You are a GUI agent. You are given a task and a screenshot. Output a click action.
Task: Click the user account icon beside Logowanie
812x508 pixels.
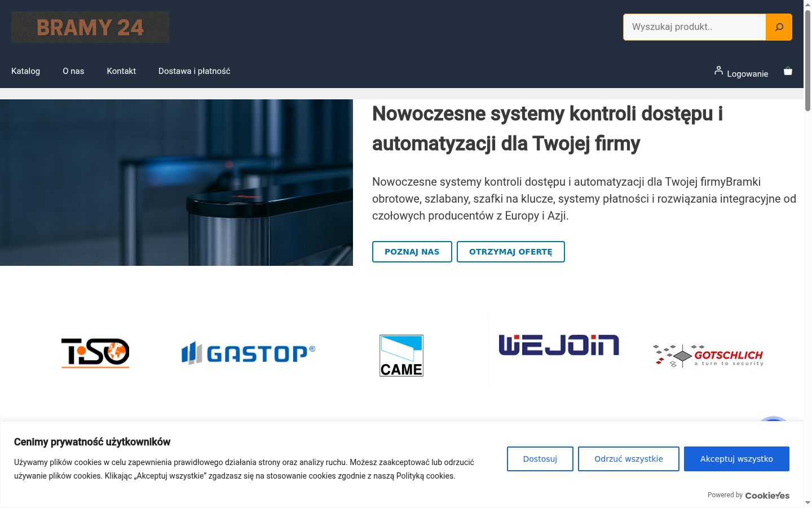tap(718, 71)
